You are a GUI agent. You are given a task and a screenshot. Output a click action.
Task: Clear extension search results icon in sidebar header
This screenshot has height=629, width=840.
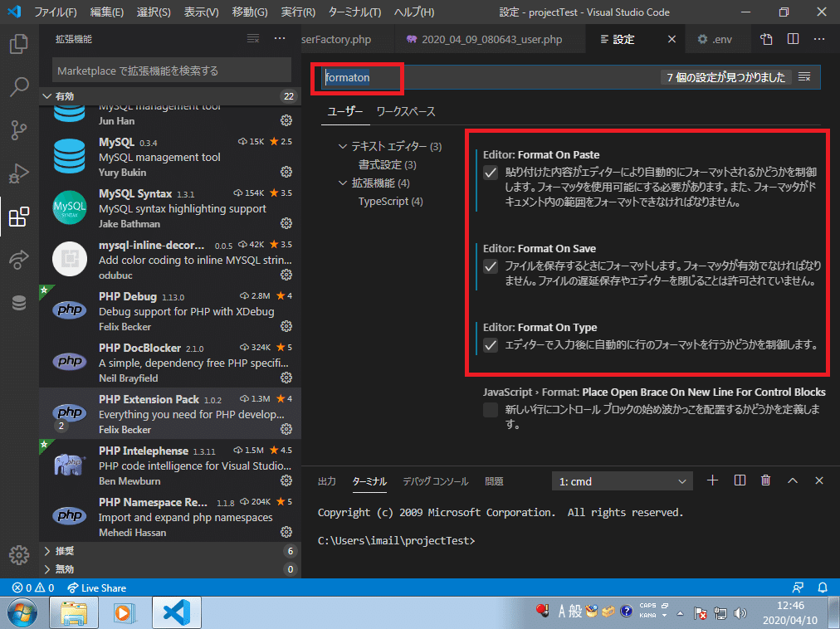coord(253,38)
